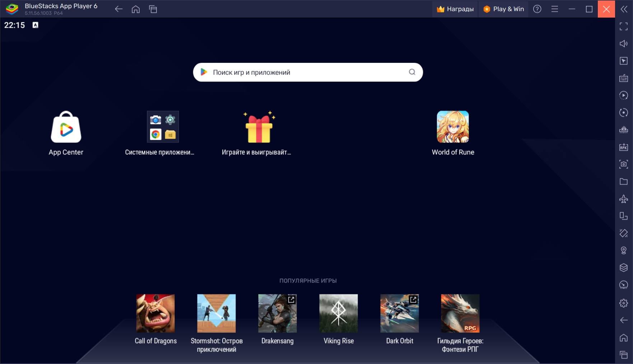Click the sidebar recent apps icon

click(x=624, y=355)
